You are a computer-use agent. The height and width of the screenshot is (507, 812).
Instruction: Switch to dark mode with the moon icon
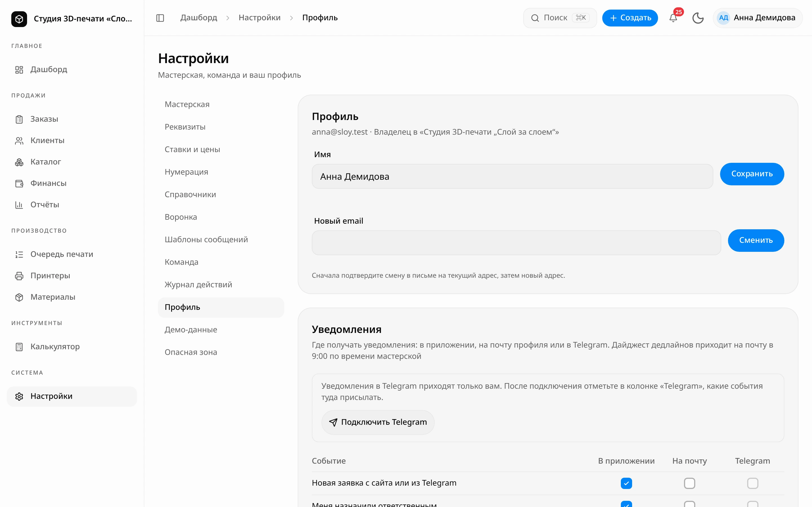click(x=698, y=18)
